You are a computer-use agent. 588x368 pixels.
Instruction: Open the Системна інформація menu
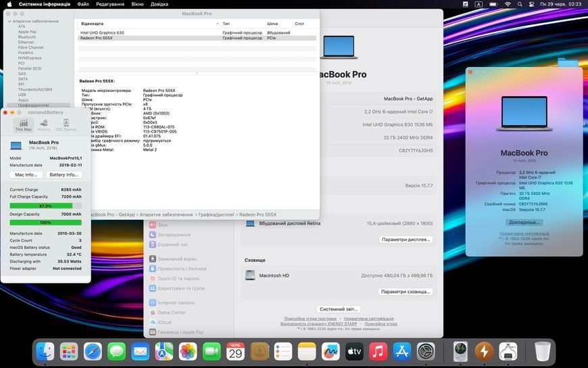[44, 4]
